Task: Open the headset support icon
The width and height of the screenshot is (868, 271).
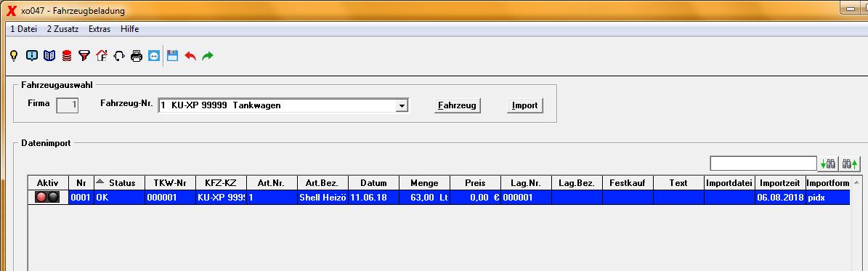Action: 119,55
